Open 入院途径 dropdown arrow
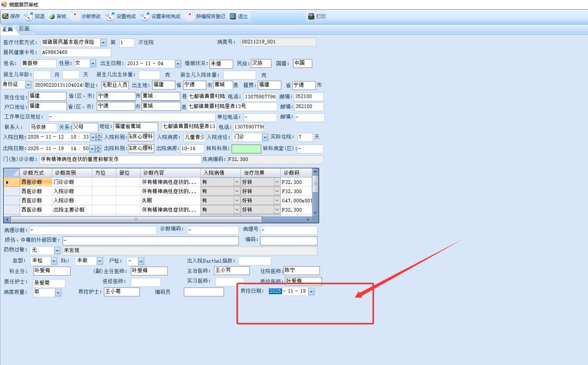 pos(265,137)
